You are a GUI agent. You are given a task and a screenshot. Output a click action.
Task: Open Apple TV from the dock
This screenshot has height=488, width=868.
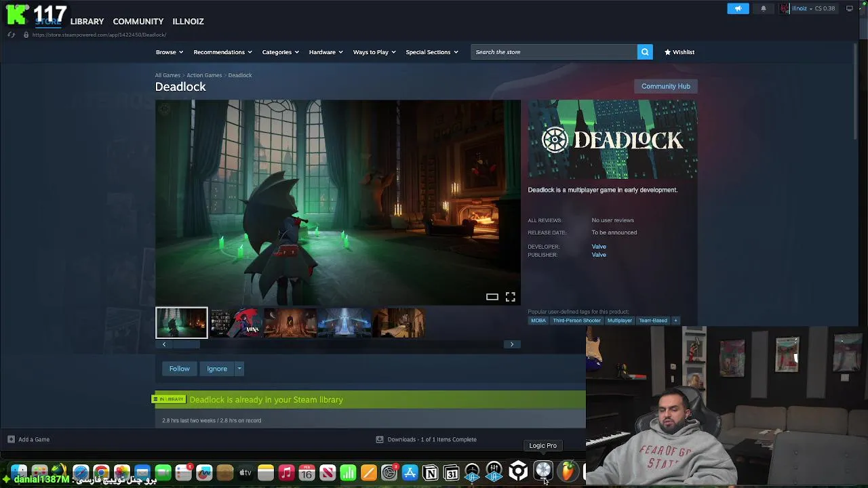point(245,473)
